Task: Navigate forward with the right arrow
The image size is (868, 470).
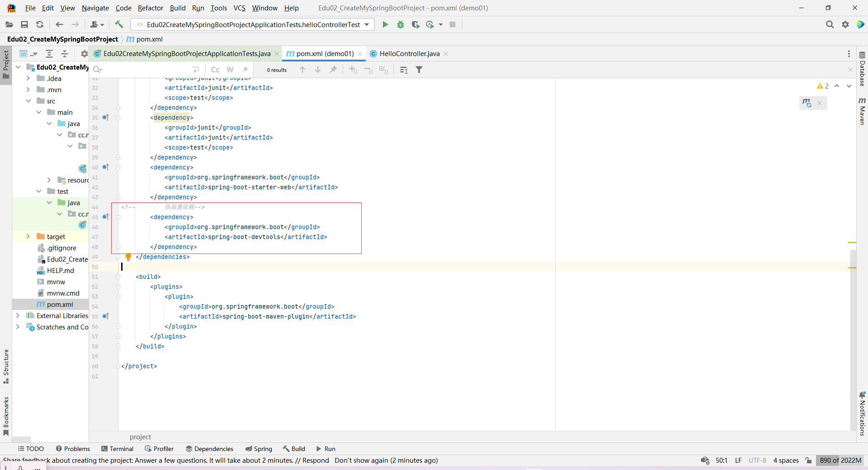Action: 75,24
